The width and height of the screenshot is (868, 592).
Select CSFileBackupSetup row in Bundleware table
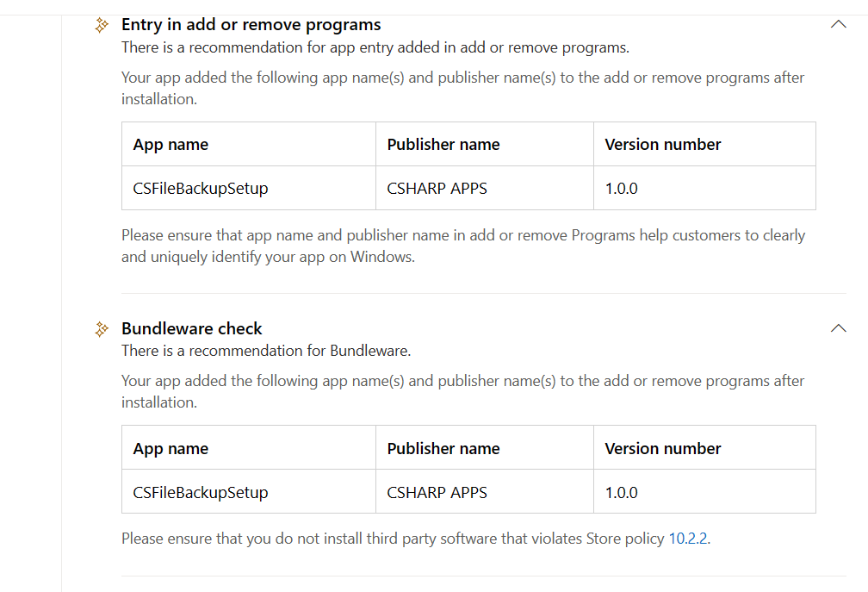point(198,491)
